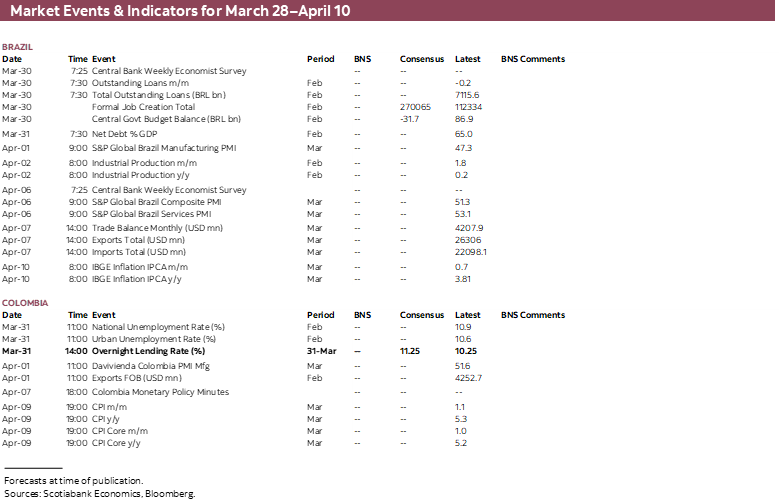Viewport: 780px width, 504px height.
Task: Select latest value 86.9
Action: pyautogui.click(x=464, y=119)
